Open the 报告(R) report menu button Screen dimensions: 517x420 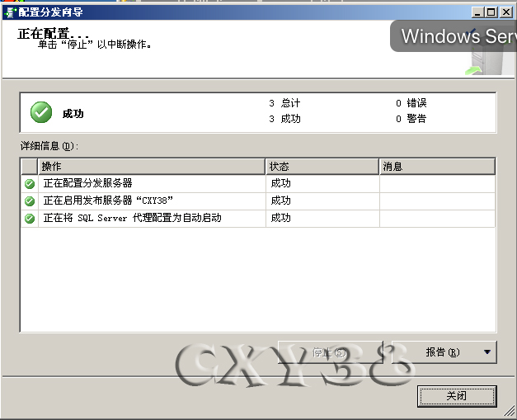pos(442,352)
